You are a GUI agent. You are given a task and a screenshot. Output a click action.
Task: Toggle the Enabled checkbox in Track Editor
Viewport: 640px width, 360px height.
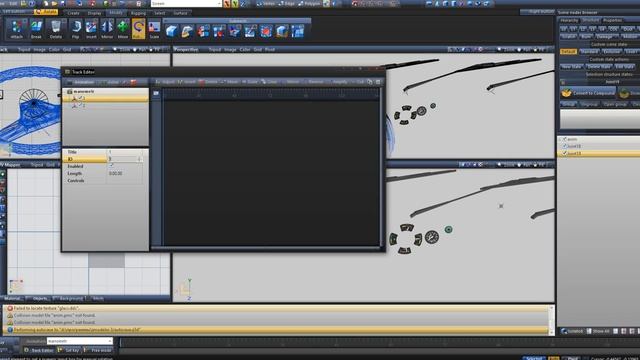point(111,166)
